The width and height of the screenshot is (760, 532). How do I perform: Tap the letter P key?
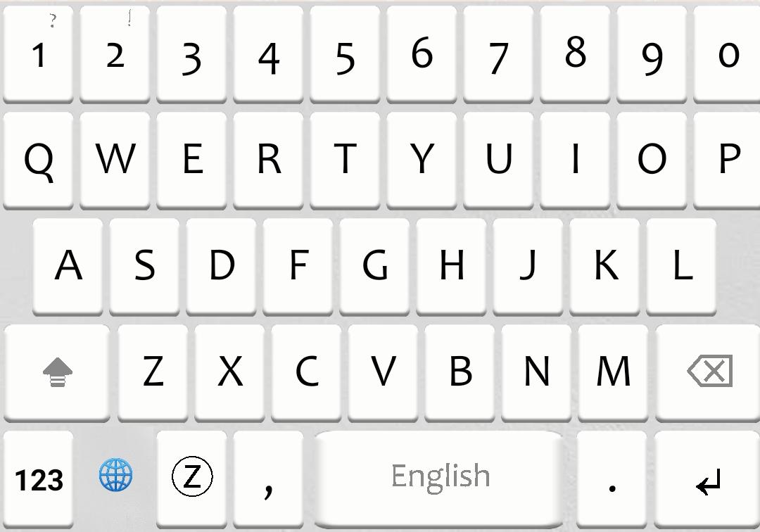[728, 160]
